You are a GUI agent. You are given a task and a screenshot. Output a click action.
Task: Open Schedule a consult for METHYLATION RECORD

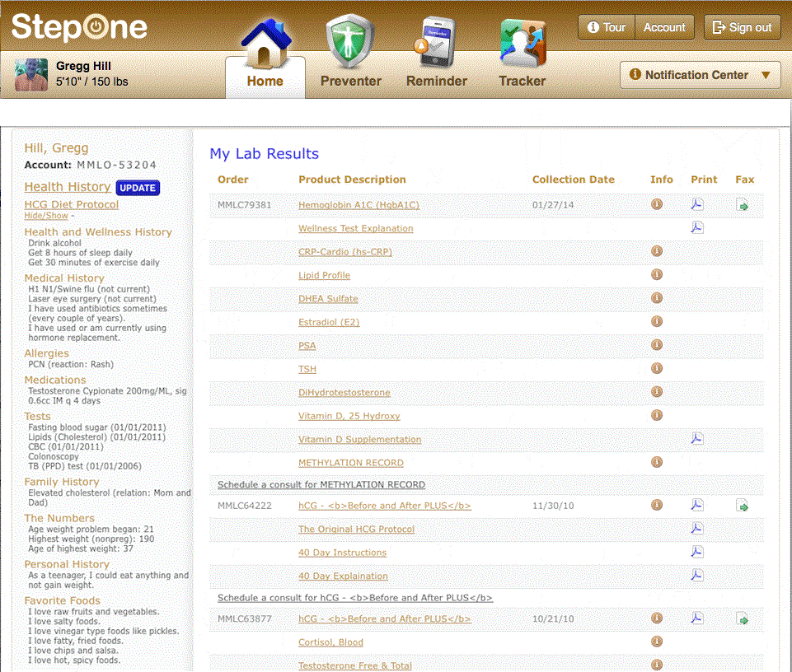[x=321, y=484]
